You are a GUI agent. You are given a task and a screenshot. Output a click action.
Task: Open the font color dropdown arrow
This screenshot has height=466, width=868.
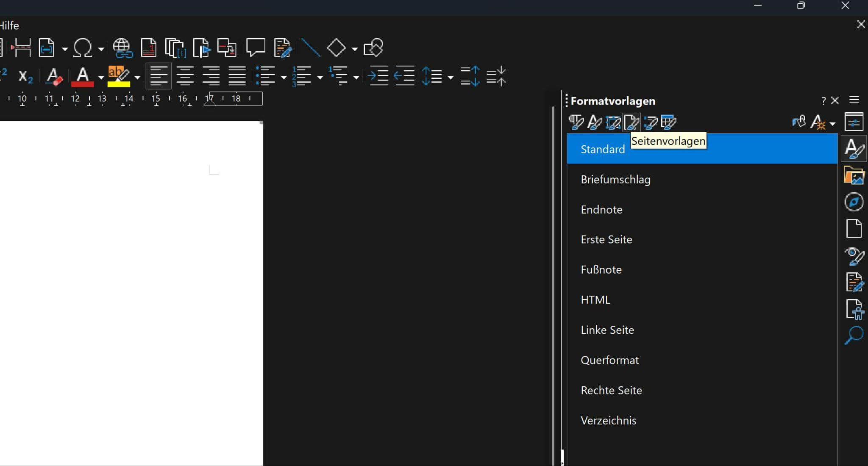click(101, 77)
